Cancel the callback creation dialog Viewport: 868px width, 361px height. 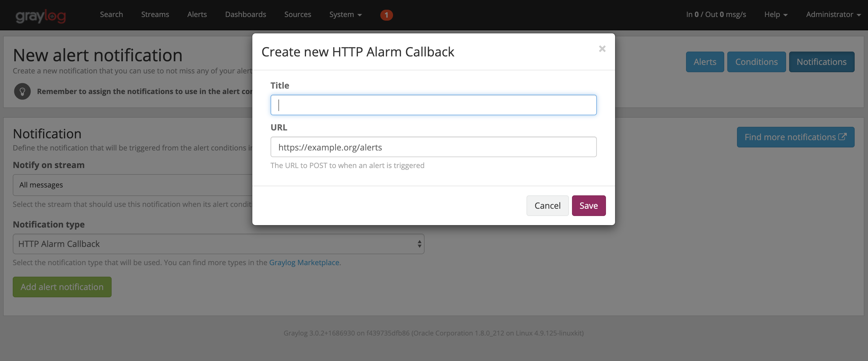(x=547, y=206)
